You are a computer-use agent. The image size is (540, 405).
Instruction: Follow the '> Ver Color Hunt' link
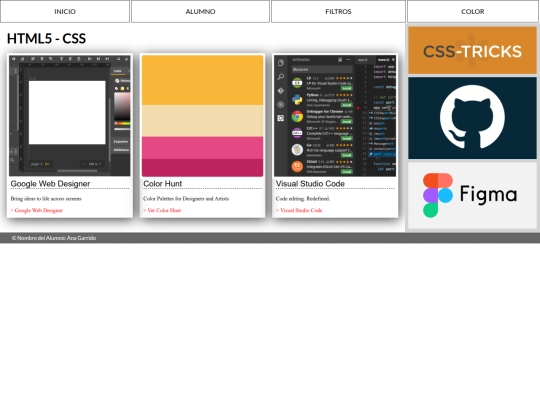pyautogui.click(x=162, y=210)
